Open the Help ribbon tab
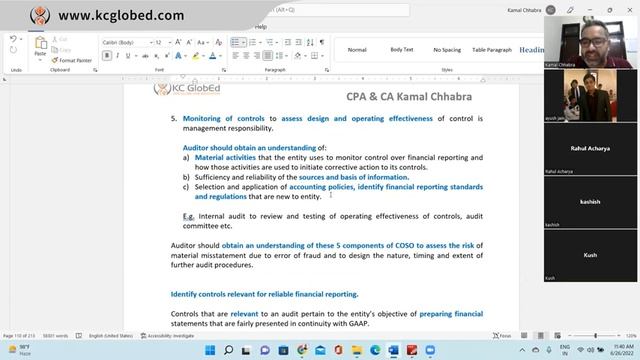The image size is (640, 360). tap(261, 27)
